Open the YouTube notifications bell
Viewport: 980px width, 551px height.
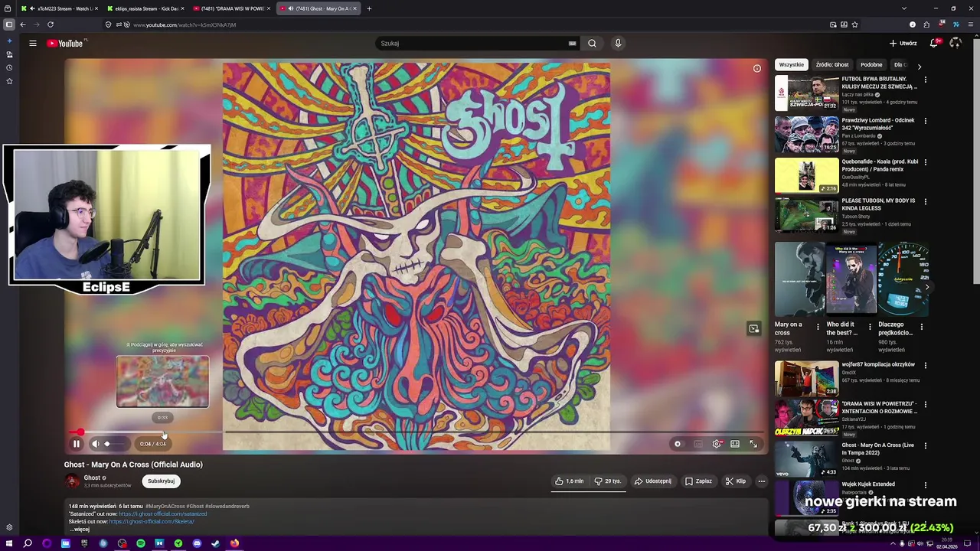point(934,44)
